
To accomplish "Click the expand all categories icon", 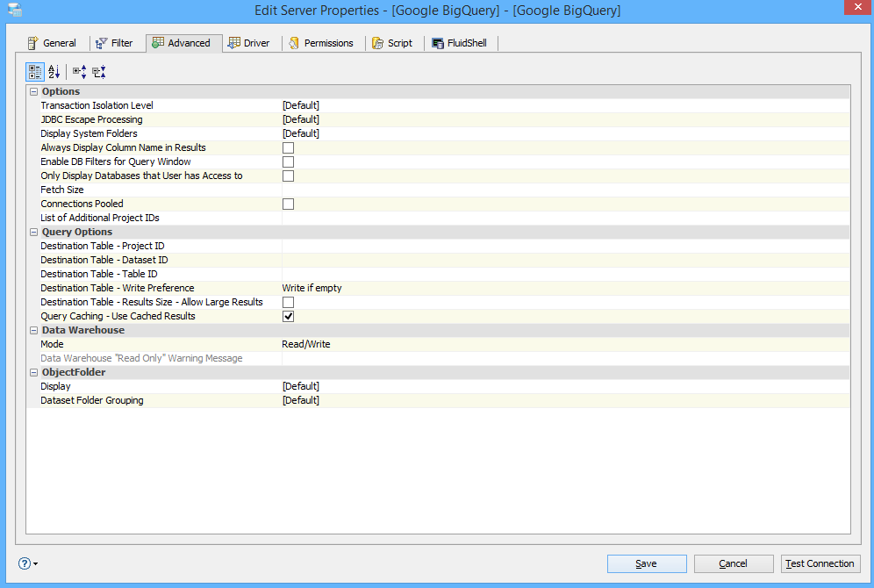I will 80,72.
